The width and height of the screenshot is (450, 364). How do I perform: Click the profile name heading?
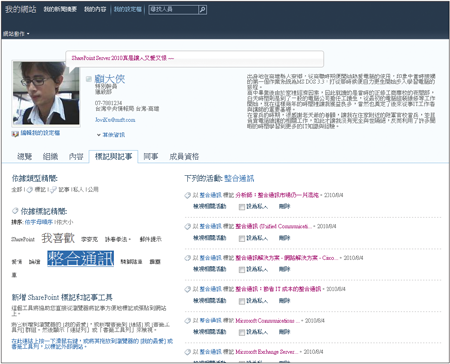coord(110,79)
